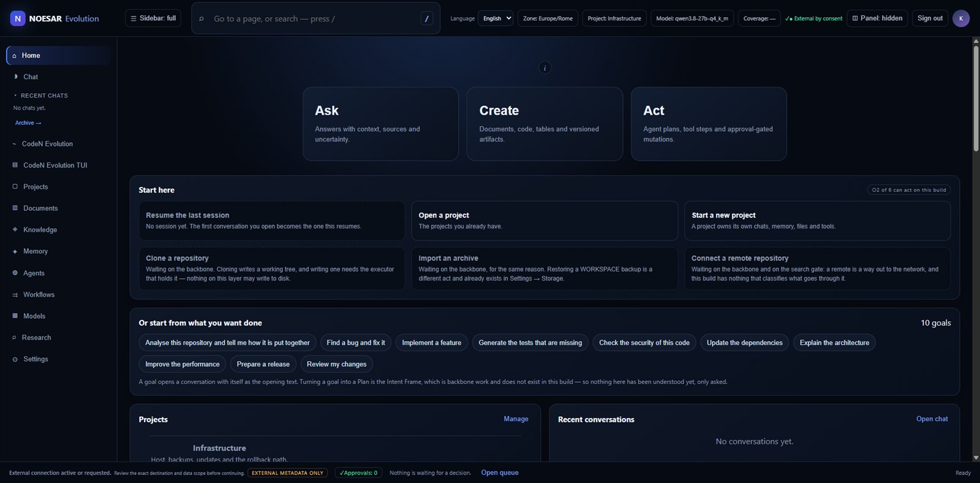Toggle the "Panel: hidden" button
The image size is (980, 483).
877,18
